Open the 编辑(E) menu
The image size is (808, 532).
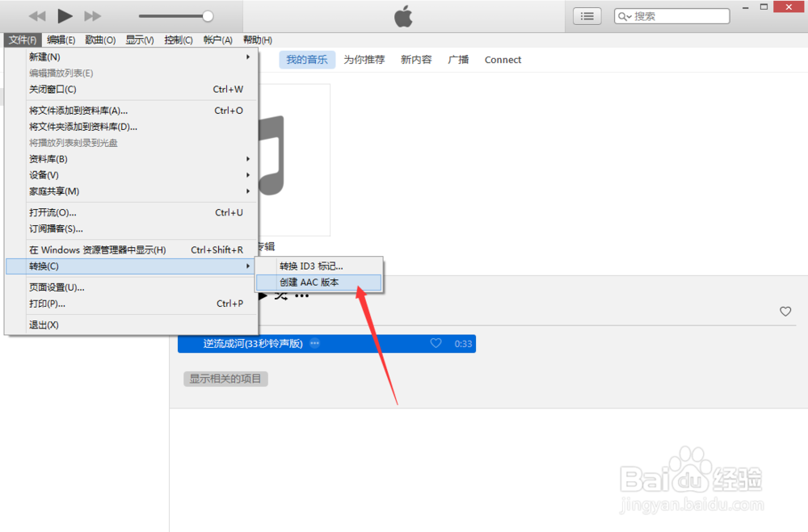(59, 40)
